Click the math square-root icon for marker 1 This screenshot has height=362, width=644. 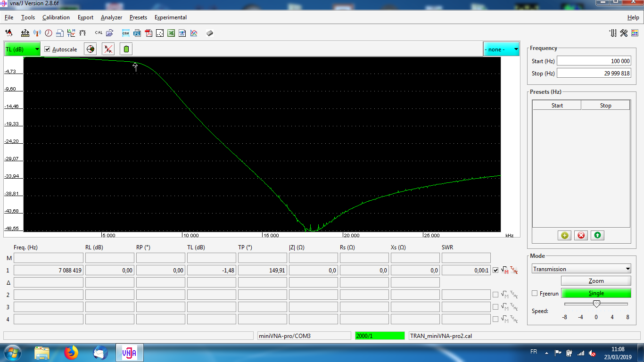tap(505, 271)
